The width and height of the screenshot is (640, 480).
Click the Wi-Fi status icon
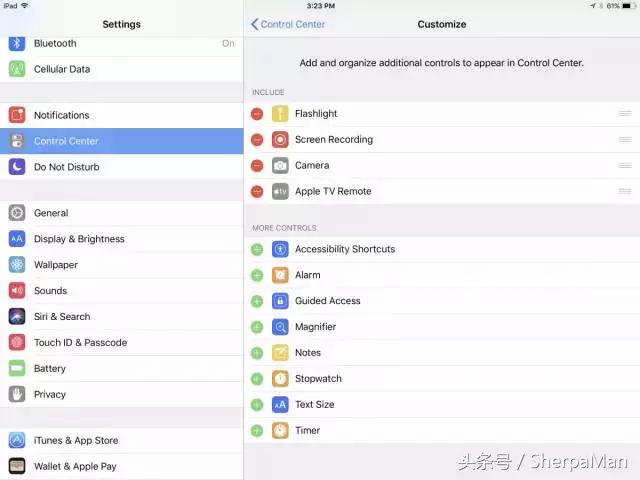pos(24,6)
